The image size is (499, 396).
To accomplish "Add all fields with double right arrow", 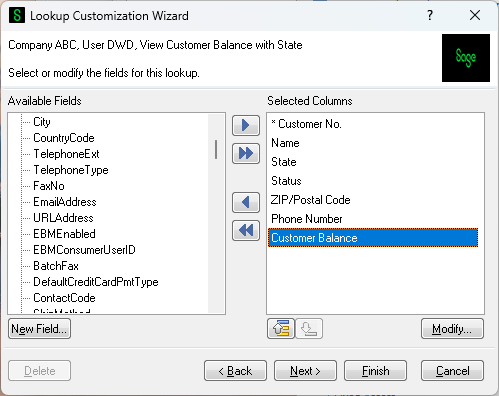I will 246,153.
